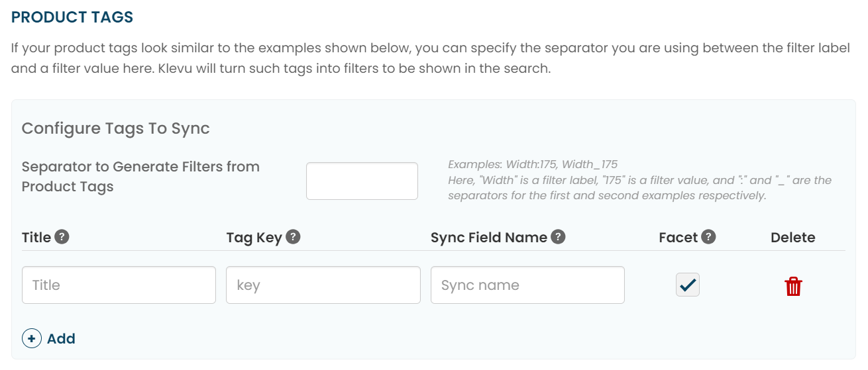
Task: Open the Sync Field Name help tooltip icon
Action: [x=558, y=237]
